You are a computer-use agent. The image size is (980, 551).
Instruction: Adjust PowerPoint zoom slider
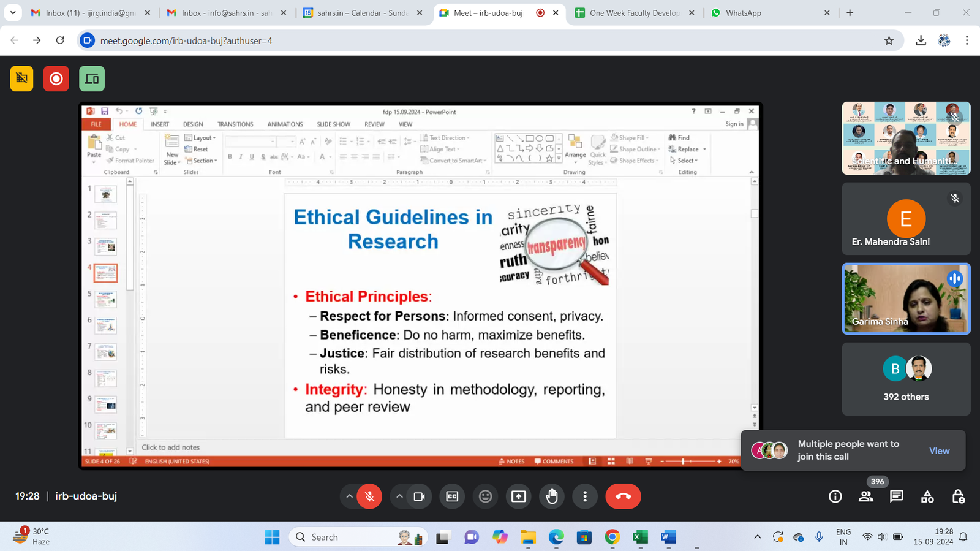pyautogui.click(x=690, y=461)
